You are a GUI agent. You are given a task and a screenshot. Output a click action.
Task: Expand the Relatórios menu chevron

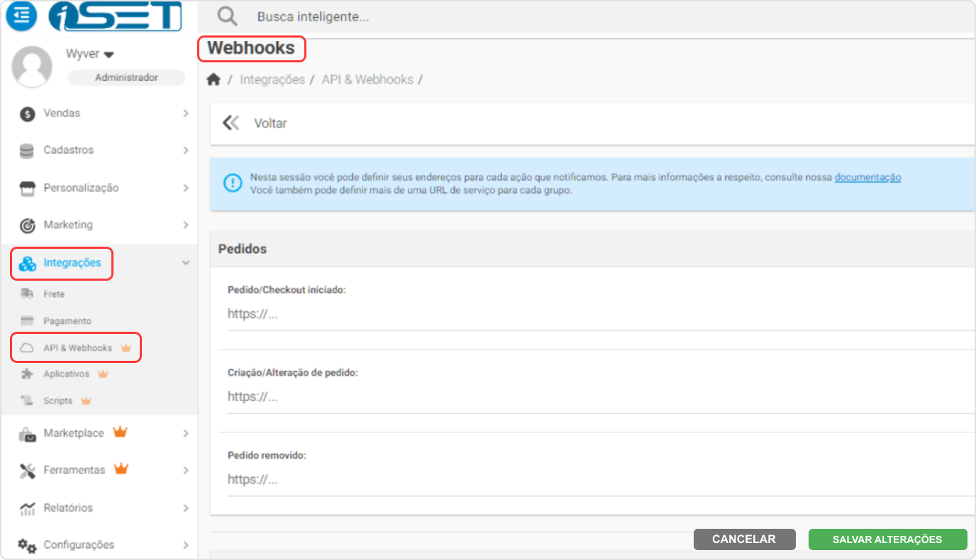point(186,508)
